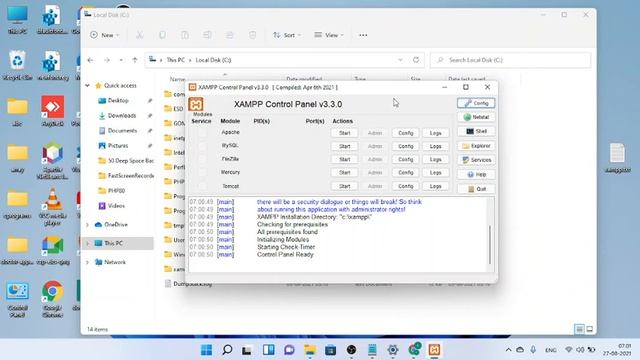
Task: Open View menu in File Explorer
Action: [329, 35]
